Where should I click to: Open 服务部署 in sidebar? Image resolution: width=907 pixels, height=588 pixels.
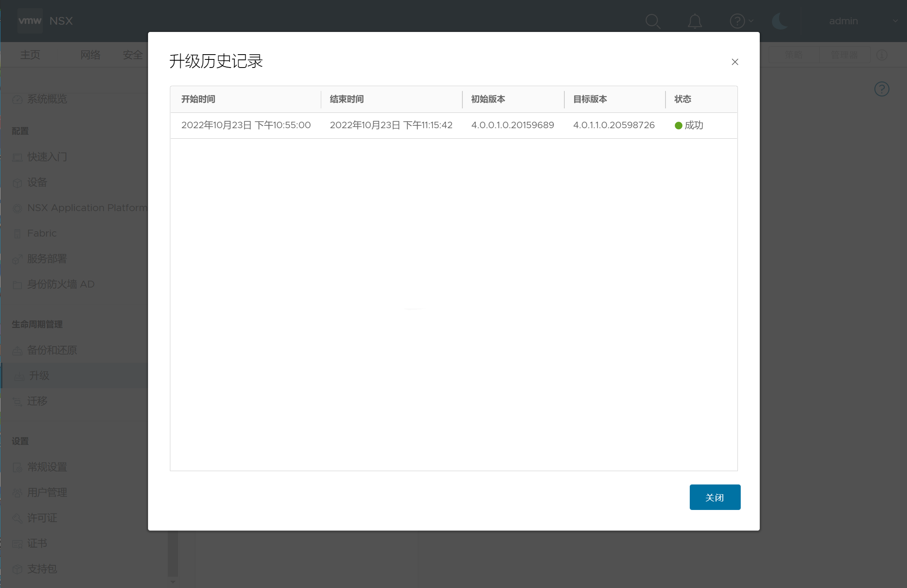pos(47,259)
